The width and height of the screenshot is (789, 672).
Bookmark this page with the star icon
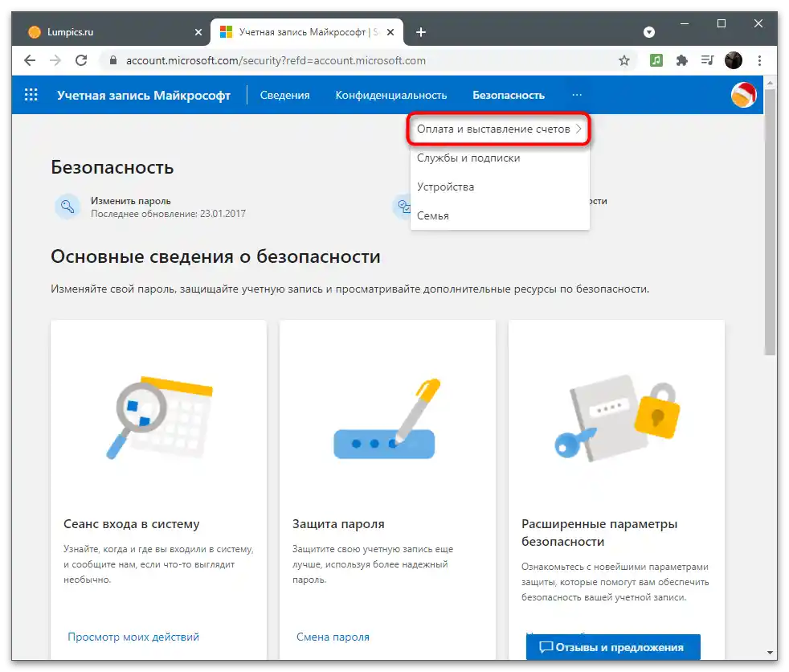point(624,61)
